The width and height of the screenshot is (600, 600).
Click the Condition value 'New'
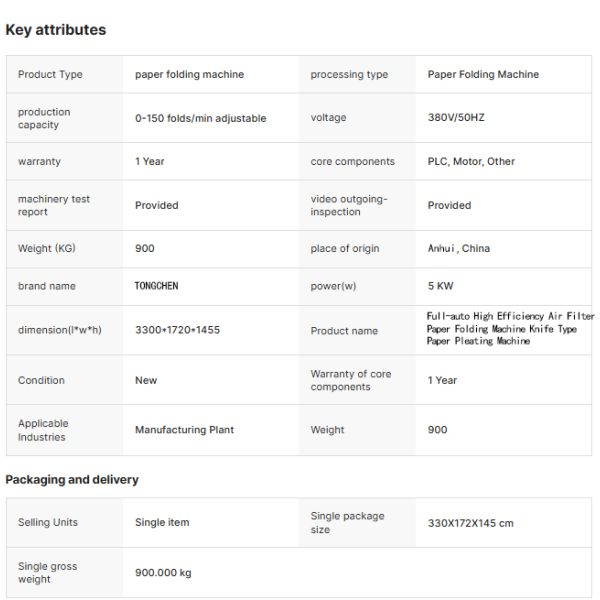[x=146, y=380]
